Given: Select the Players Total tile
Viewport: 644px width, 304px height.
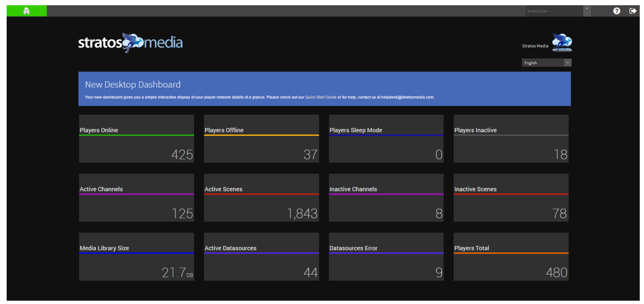Looking at the screenshot, I should pyautogui.click(x=511, y=256).
